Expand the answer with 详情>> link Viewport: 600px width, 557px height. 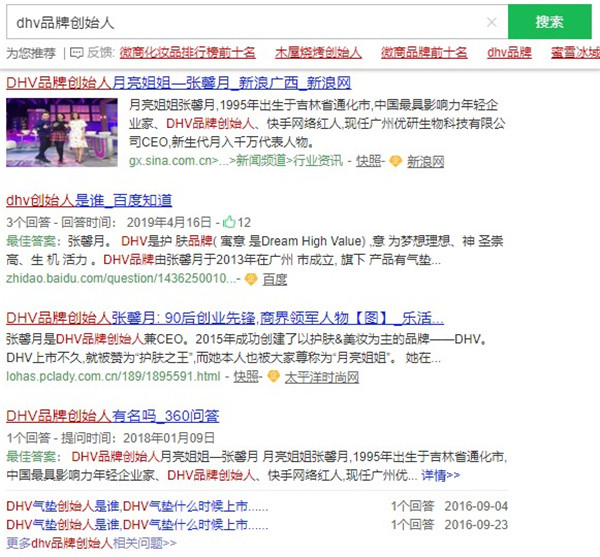440,475
